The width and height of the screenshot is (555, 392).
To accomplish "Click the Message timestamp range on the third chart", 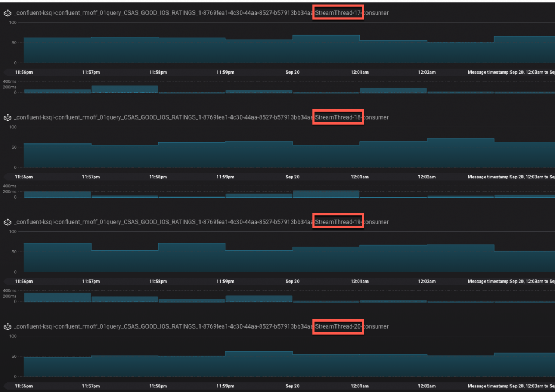I will pyautogui.click(x=509, y=281).
